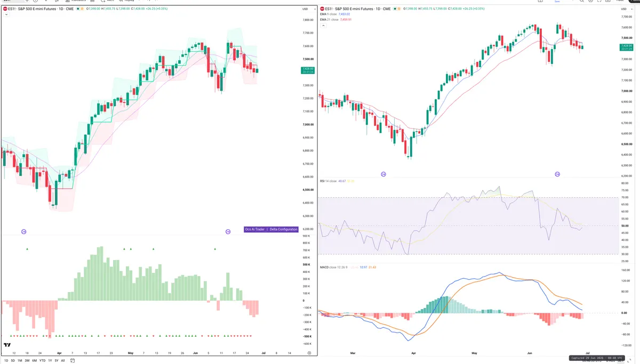Screen dimensions: 640x364
Task: Set time range to 5Y
Action: click(x=57, y=361)
